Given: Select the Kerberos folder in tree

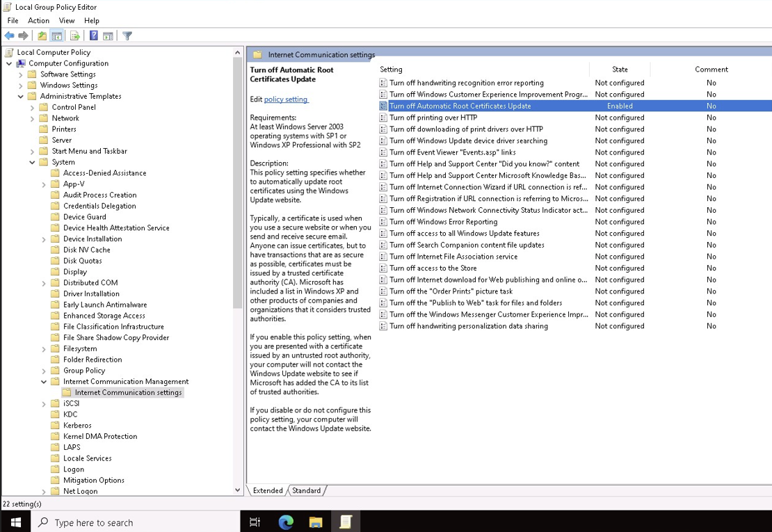Looking at the screenshot, I should click(77, 426).
